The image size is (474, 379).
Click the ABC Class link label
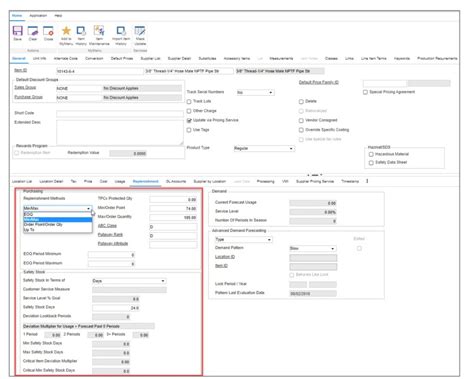tap(107, 226)
